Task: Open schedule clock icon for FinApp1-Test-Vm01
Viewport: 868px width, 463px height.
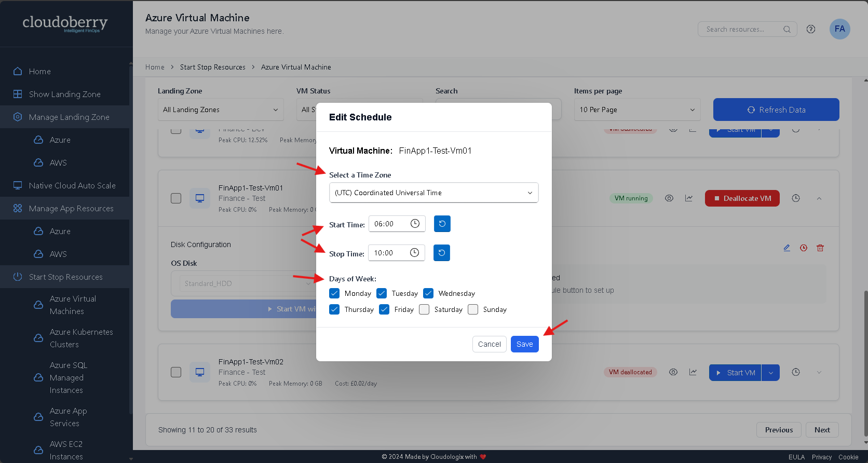Action: [796, 198]
